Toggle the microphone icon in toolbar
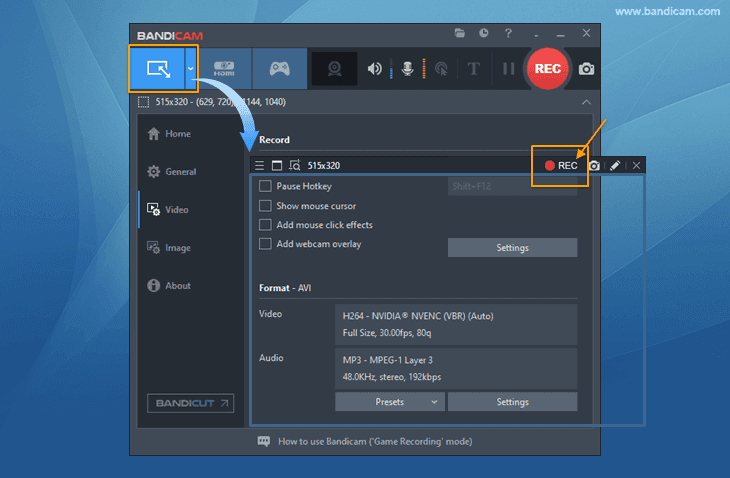 (407, 69)
